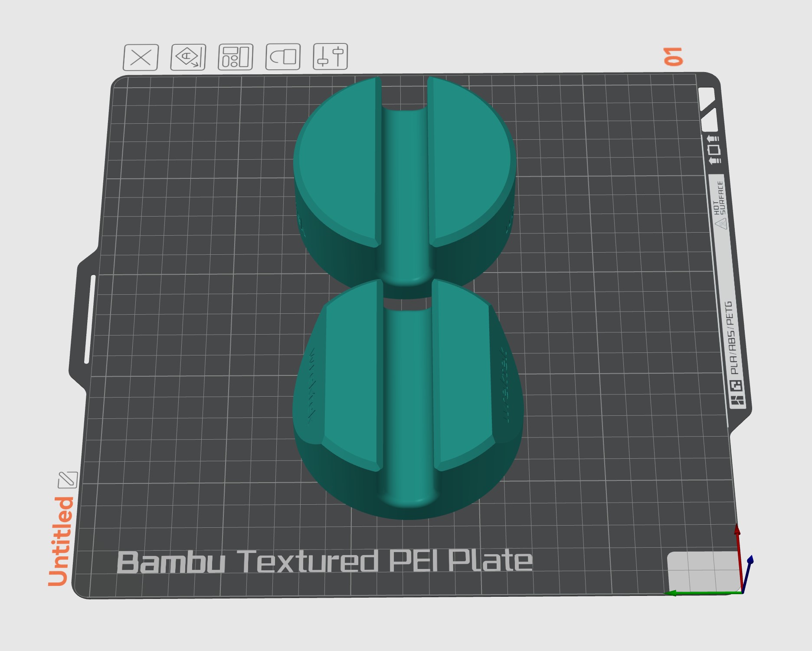Click the Bambu Textured PEI Plate label
Viewport: 812px width, 651px height.
(x=324, y=562)
